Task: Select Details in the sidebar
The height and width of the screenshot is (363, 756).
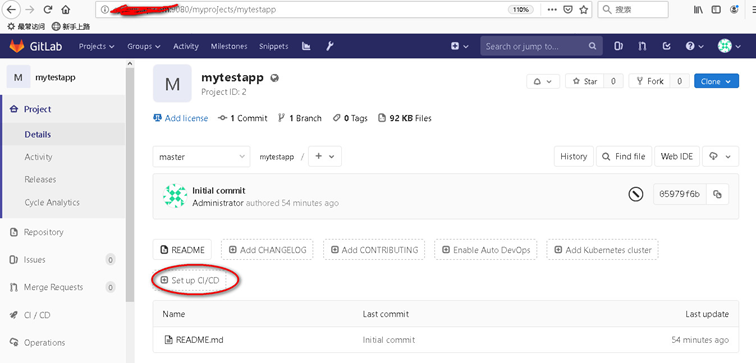Action: [38, 134]
